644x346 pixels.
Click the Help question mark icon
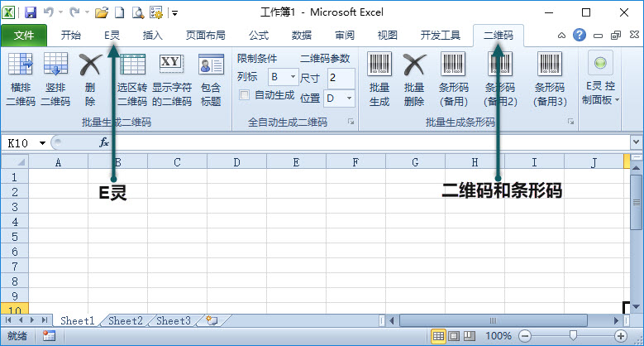coord(580,35)
